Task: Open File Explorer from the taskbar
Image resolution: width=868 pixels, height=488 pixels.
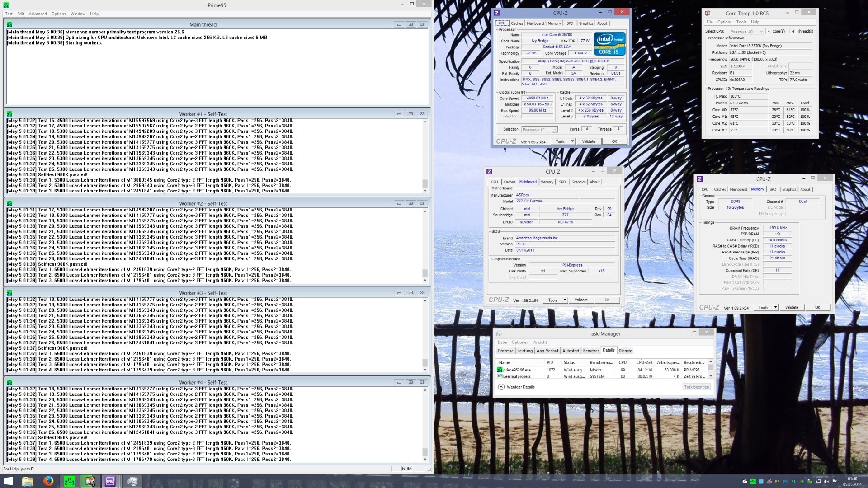Action: (28, 481)
